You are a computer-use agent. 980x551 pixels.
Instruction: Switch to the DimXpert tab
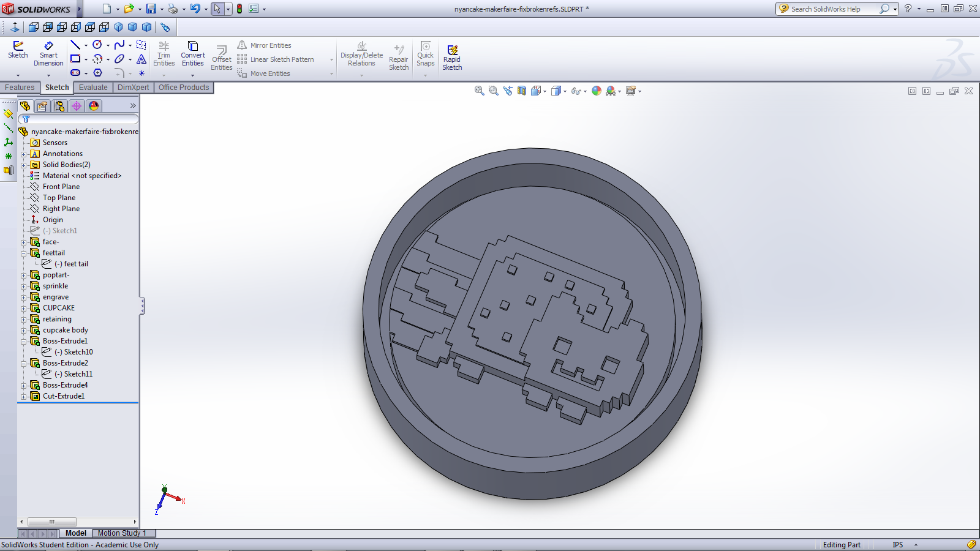click(x=133, y=88)
